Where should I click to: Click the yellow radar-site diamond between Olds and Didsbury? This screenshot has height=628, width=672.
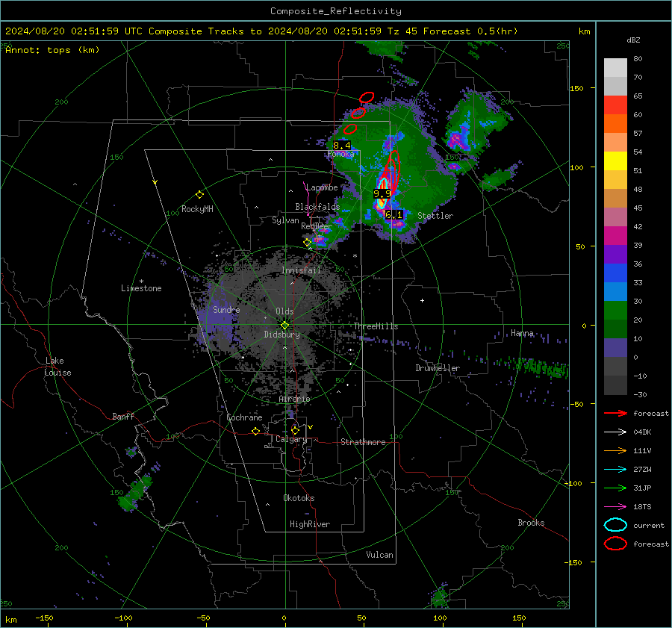(284, 326)
